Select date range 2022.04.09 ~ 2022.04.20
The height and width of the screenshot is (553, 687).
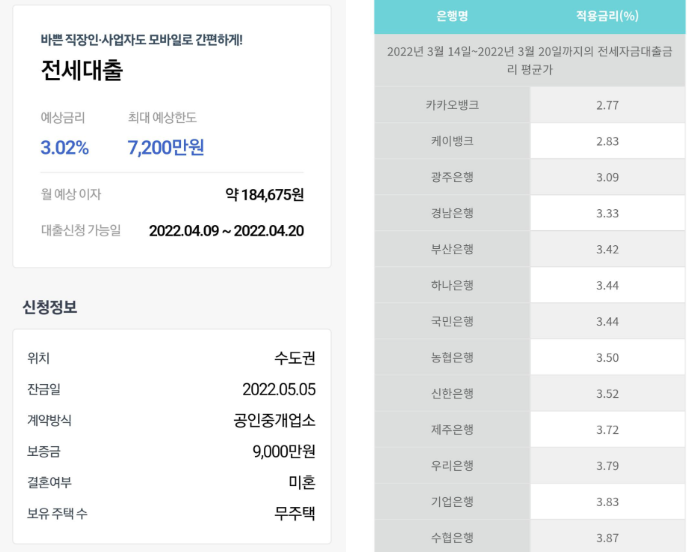click(x=226, y=231)
